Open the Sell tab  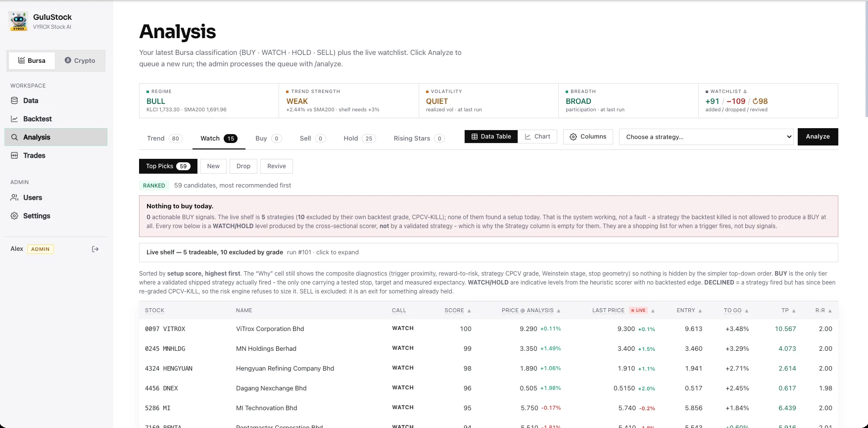click(x=312, y=139)
